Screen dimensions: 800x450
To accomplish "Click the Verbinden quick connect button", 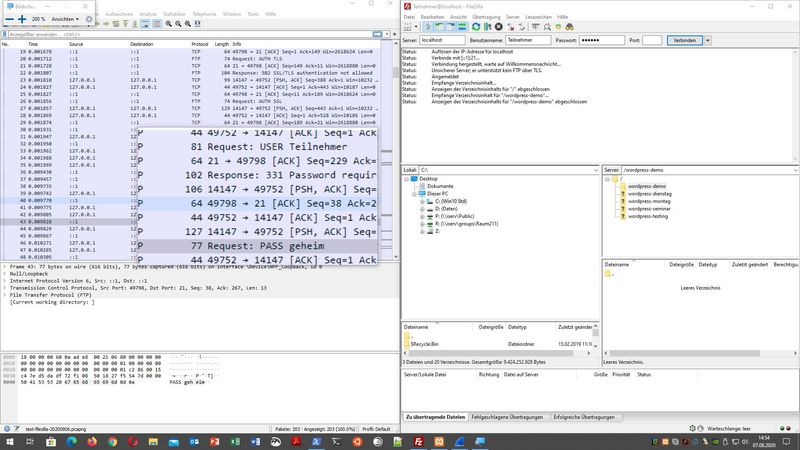I will (684, 40).
